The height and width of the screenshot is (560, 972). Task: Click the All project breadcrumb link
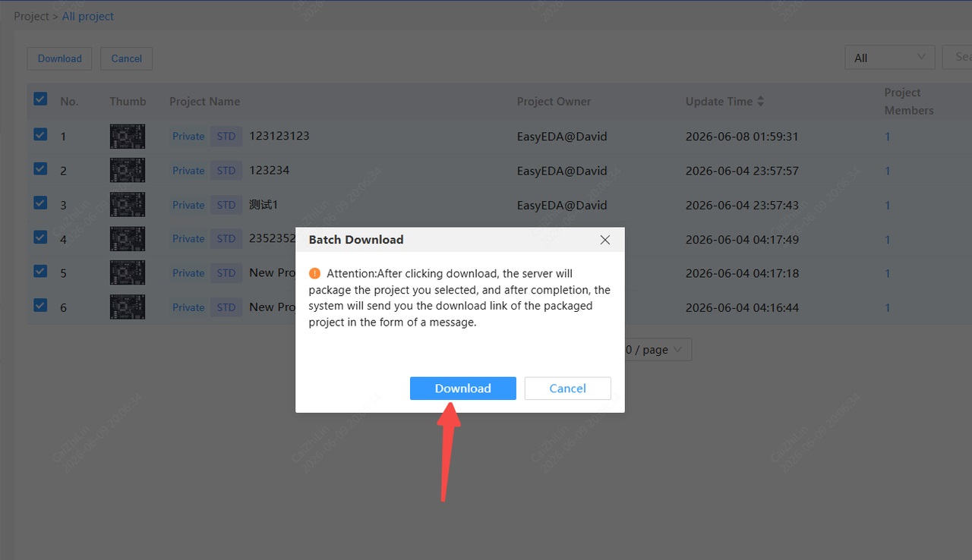point(88,16)
